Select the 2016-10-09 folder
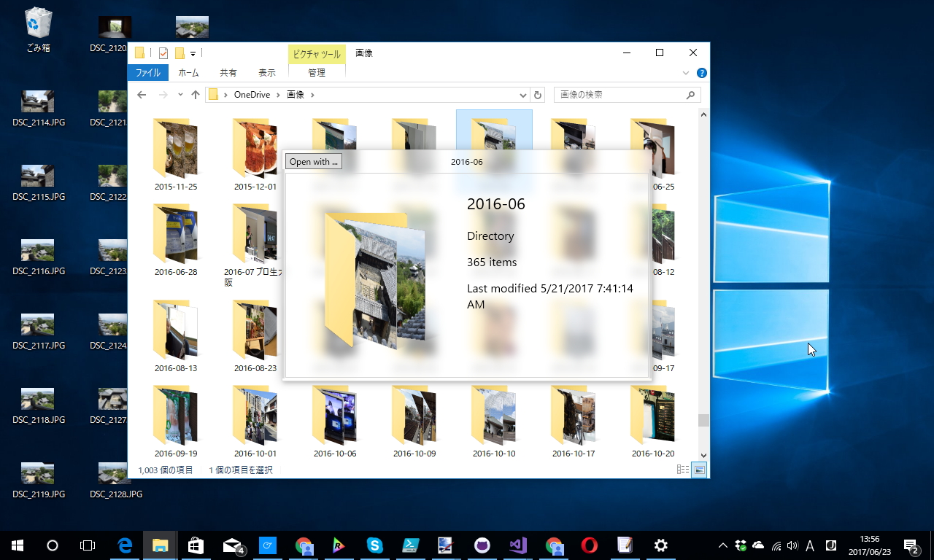The width and height of the screenshot is (934, 560). coord(414,421)
